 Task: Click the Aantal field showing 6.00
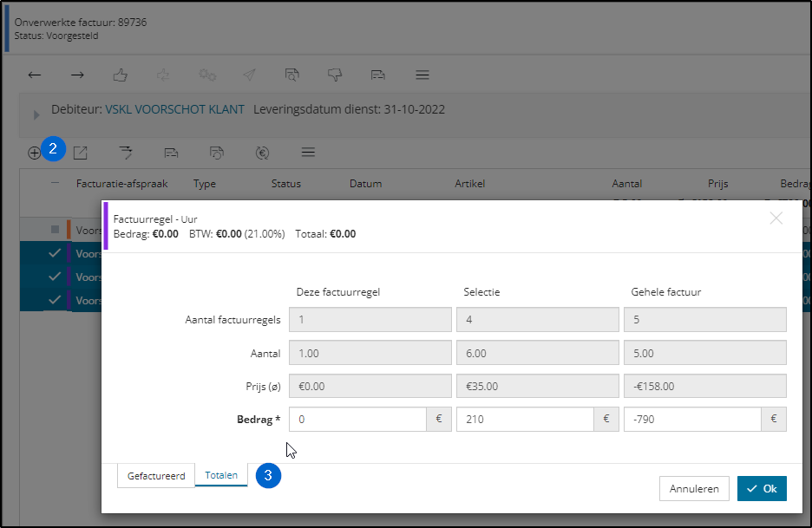click(x=538, y=353)
